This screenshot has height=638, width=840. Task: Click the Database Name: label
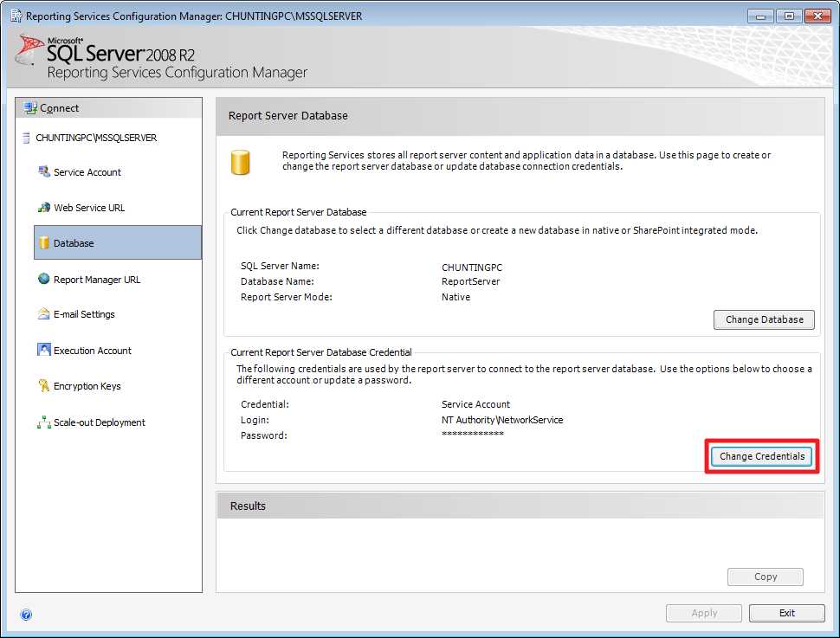pos(277,281)
